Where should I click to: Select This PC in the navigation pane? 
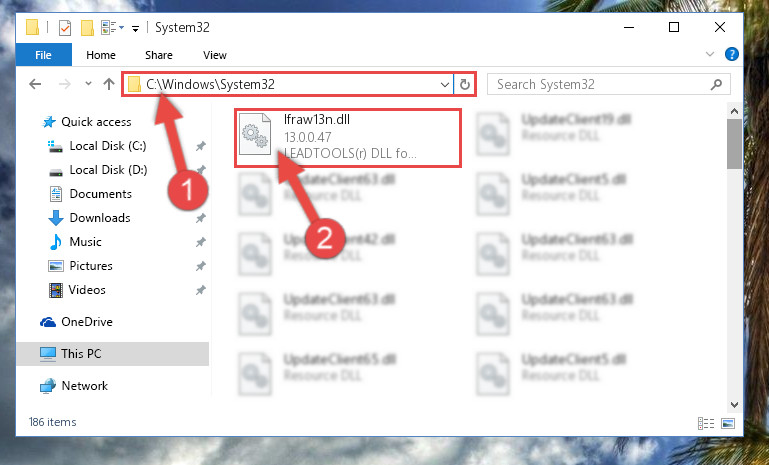(112, 354)
